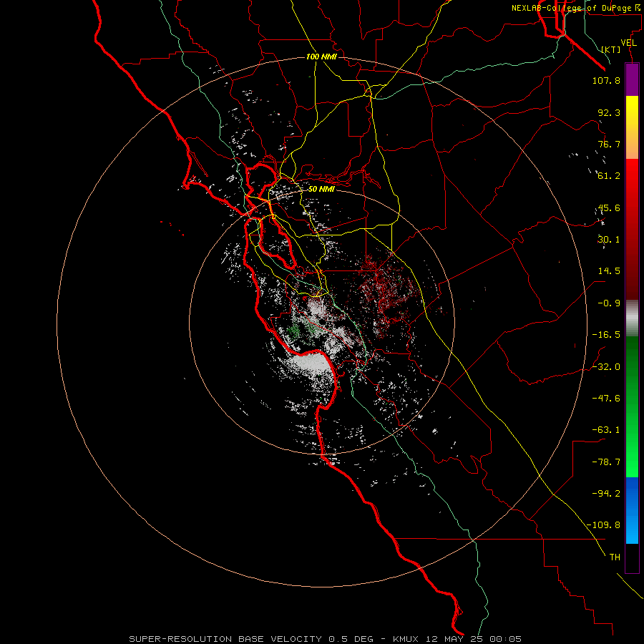Click the 50 NMI range ring label

[321, 189]
